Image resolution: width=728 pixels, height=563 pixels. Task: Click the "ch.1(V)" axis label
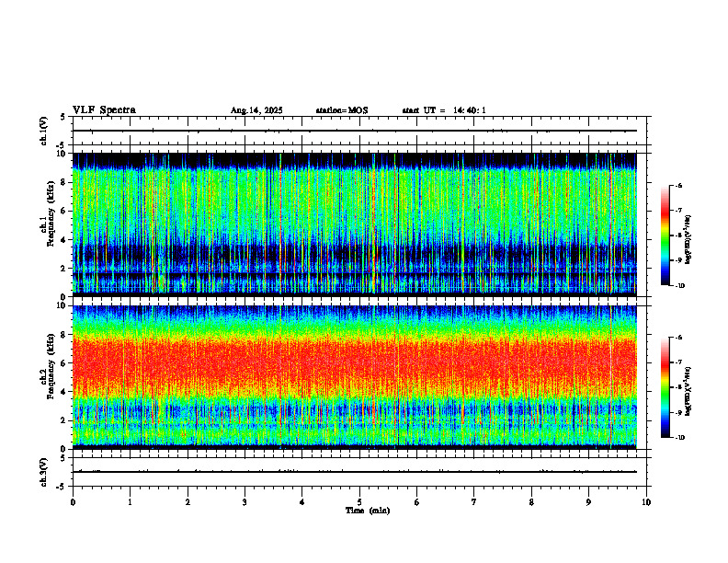[43, 131]
